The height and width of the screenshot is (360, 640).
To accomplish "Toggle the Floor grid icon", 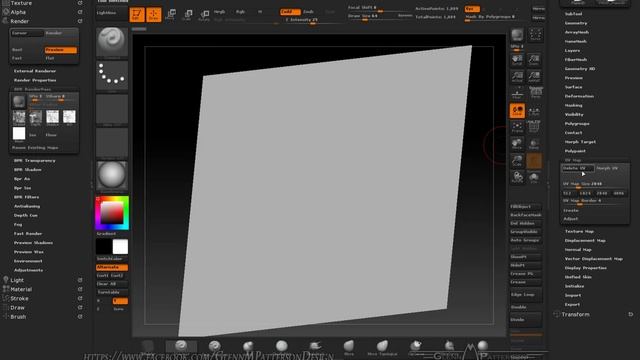I will pos(517,93).
